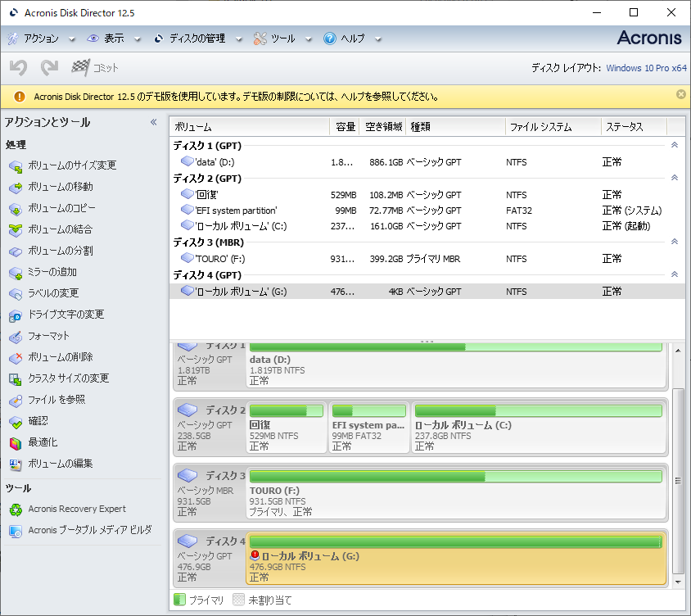The image size is (691, 616).
Task: Click the Windows 10 Pro x64 disk layout link
Action: pyautogui.click(x=646, y=68)
